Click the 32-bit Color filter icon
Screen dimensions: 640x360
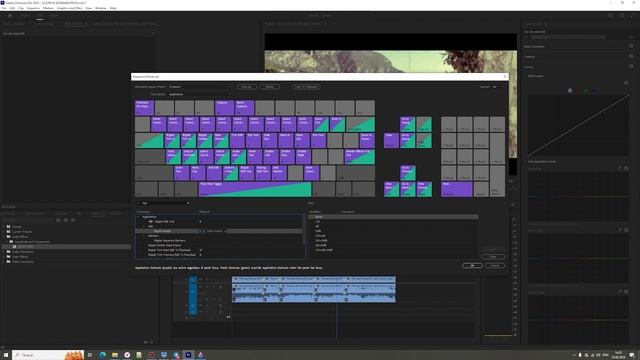(66, 220)
